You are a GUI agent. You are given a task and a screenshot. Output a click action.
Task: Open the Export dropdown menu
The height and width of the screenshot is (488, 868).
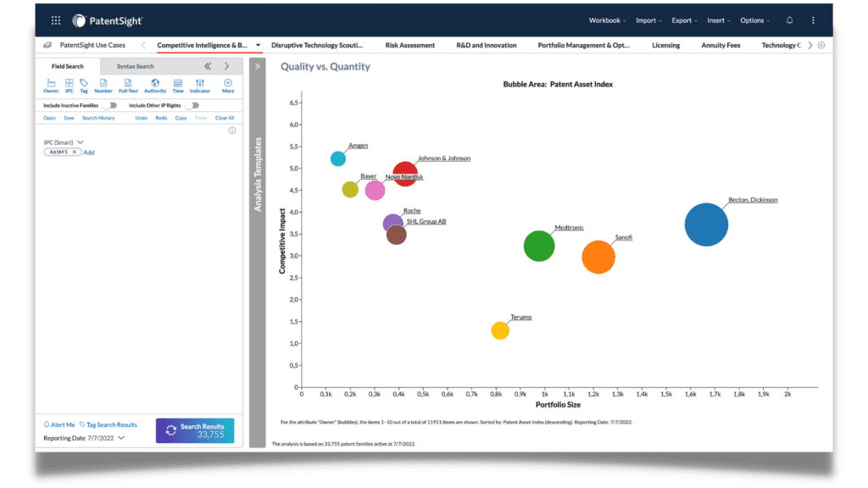click(684, 20)
